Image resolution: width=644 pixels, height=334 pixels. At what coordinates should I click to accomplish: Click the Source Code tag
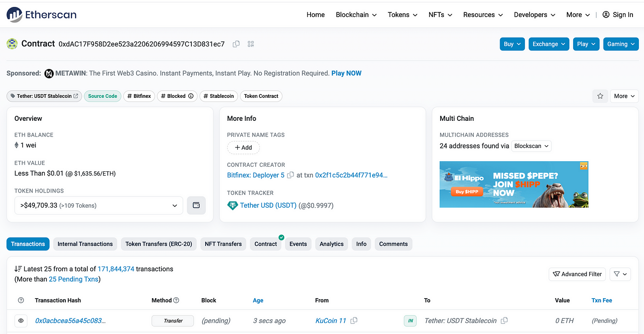[x=103, y=96]
